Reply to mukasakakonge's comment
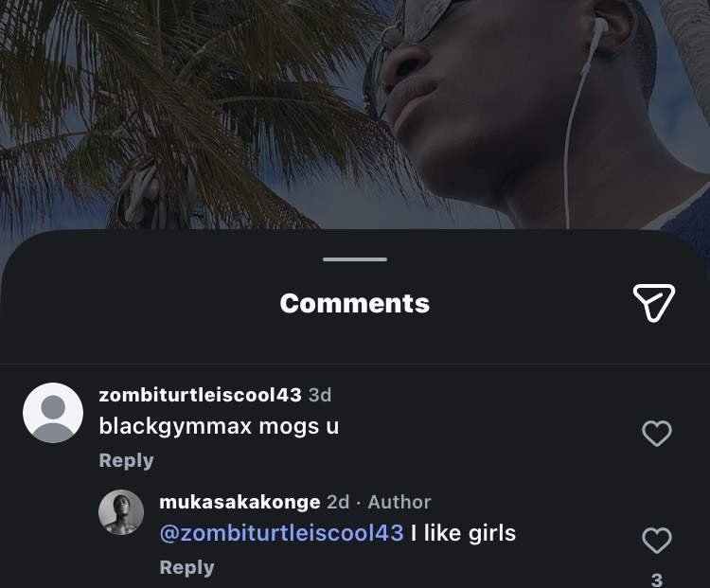The height and width of the screenshot is (588, 710). pyautogui.click(x=187, y=567)
